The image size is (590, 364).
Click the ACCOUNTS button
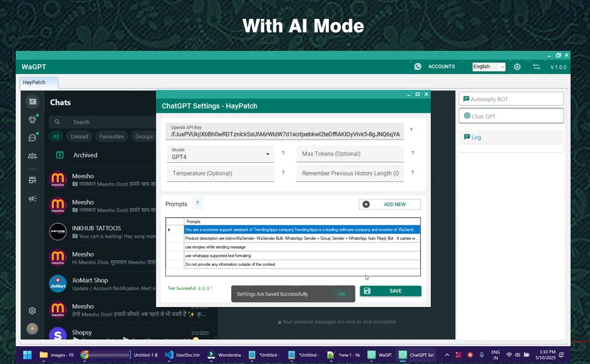(x=442, y=67)
